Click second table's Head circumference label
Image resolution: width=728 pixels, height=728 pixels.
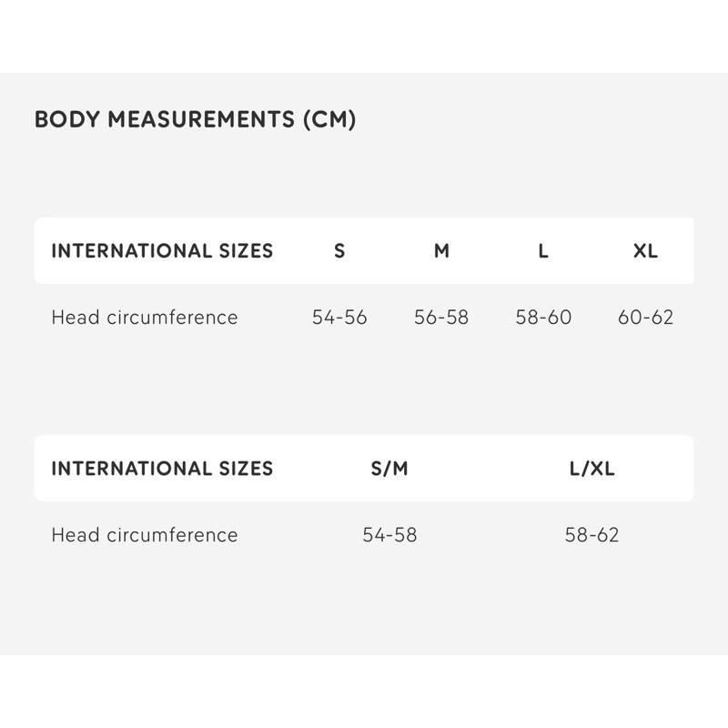pos(145,535)
